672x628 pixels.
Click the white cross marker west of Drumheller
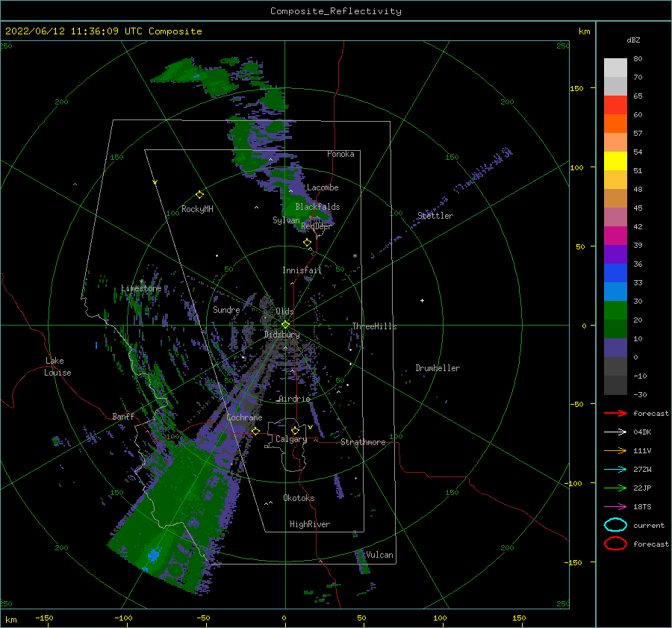tap(422, 300)
